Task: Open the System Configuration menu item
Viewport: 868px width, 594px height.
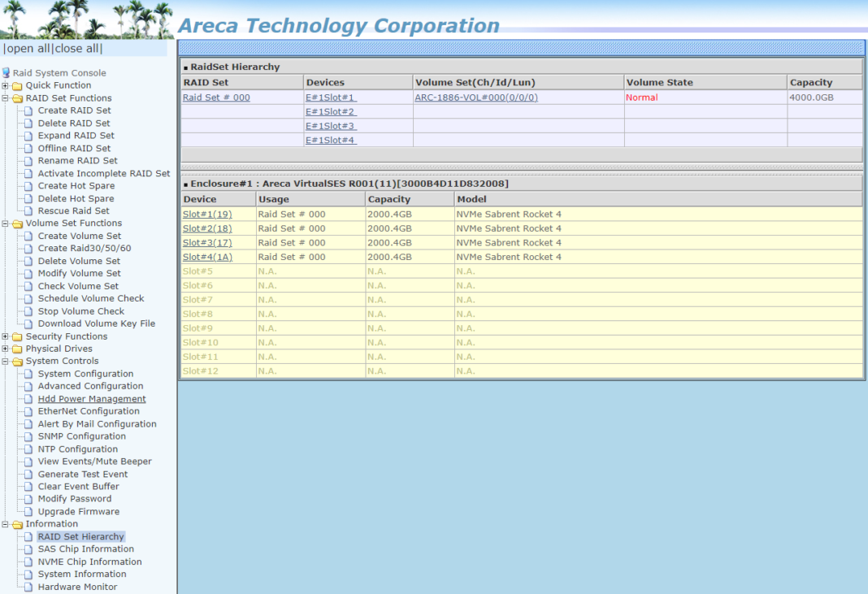Action: point(85,374)
